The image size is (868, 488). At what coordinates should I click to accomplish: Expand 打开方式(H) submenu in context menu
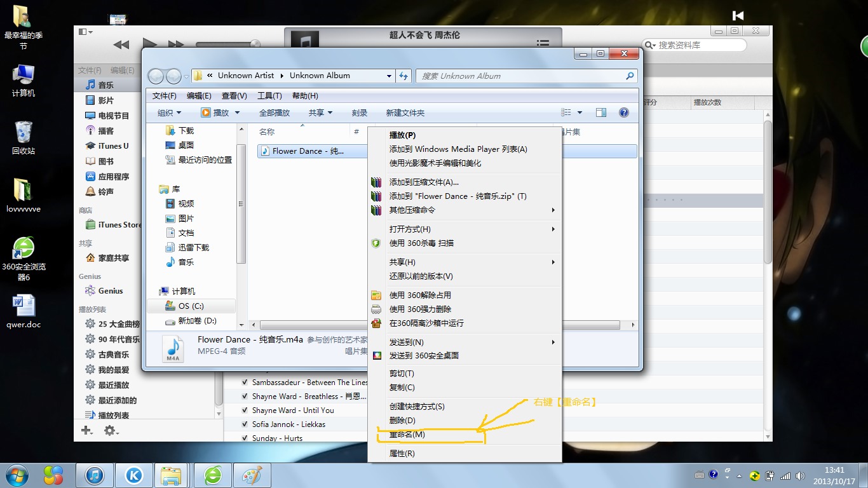click(x=465, y=229)
